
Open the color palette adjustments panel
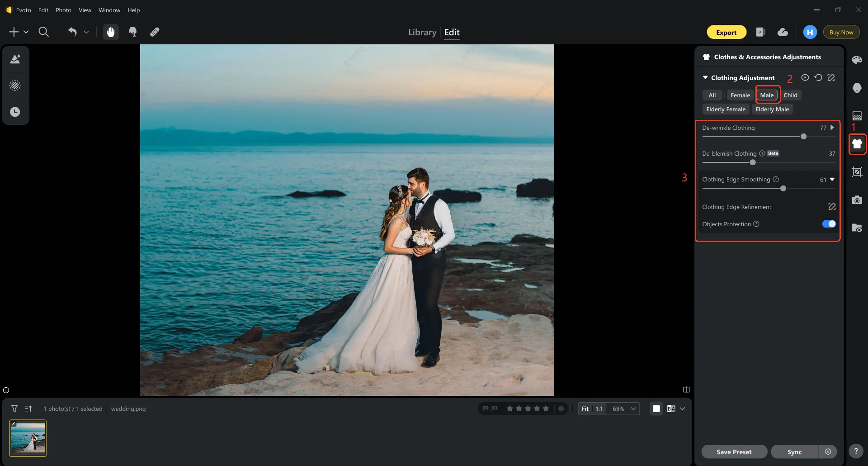tap(857, 60)
